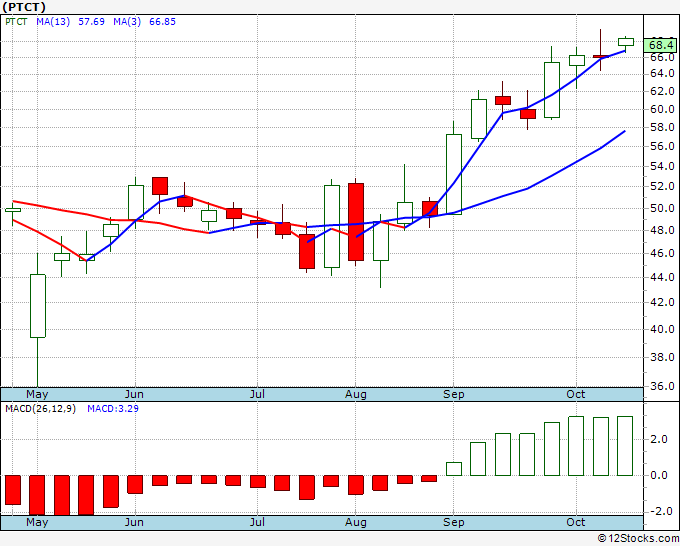This screenshot has height=546, width=680.
Task: Click the last candlestick beside the 68.4 tag
Action: [626, 42]
